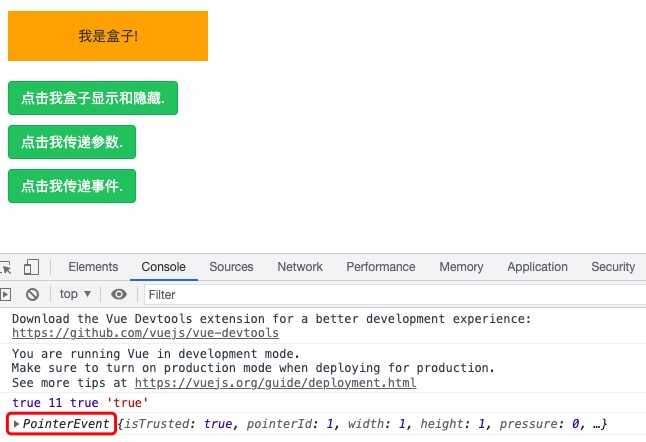
Task: Click the Security tab
Action: pos(612,267)
